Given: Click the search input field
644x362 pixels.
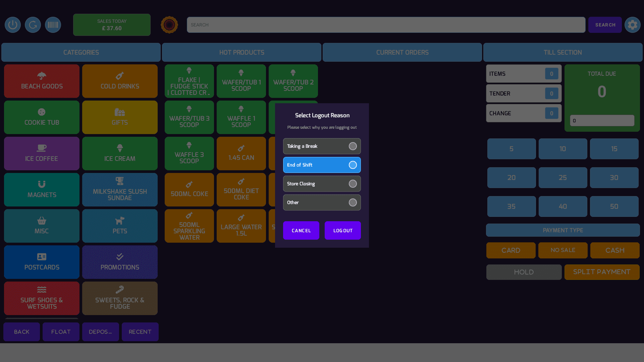Looking at the screenshot, I should click(x=386, y=25).
